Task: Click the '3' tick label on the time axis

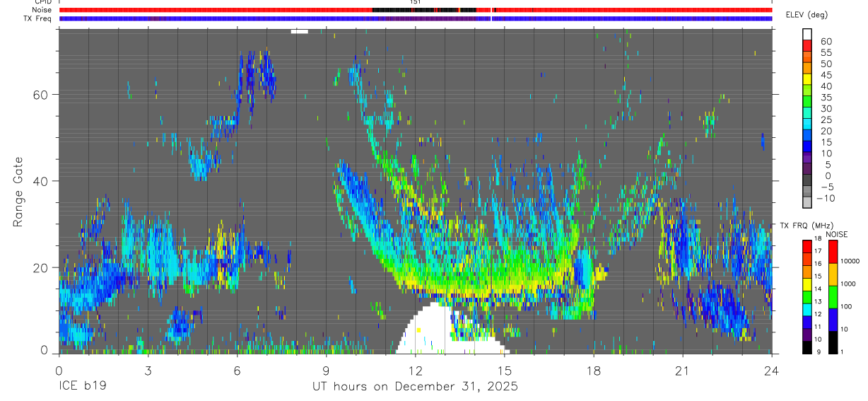Action: [148, 371]
